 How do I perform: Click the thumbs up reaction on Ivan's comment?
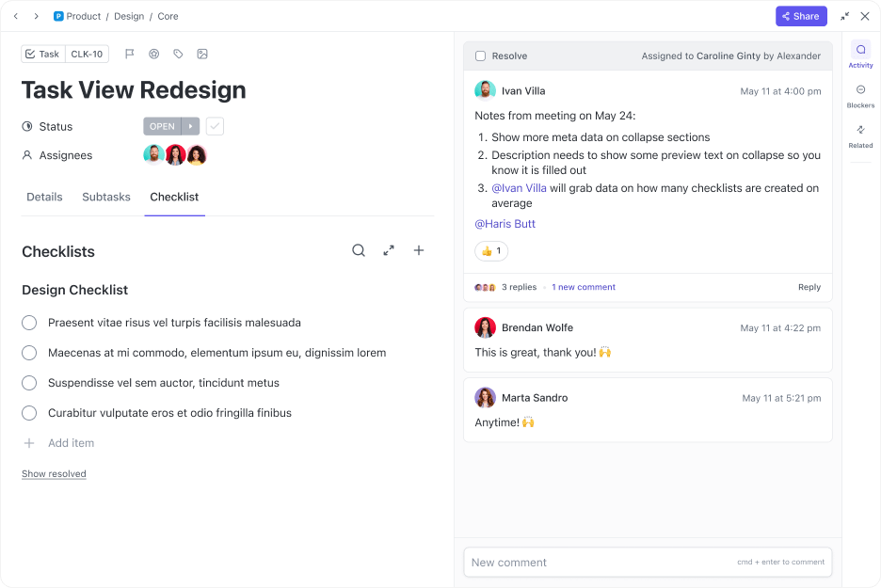click(490, 251)
